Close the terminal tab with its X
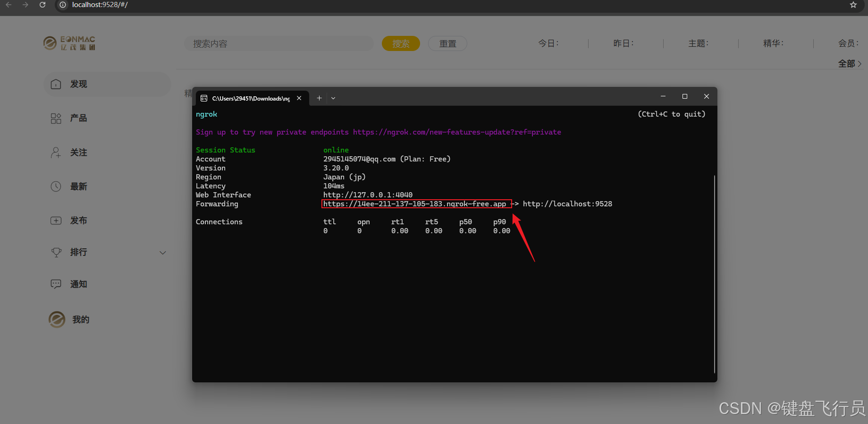The width and height of the screenshot is (868, 424). 299,98
